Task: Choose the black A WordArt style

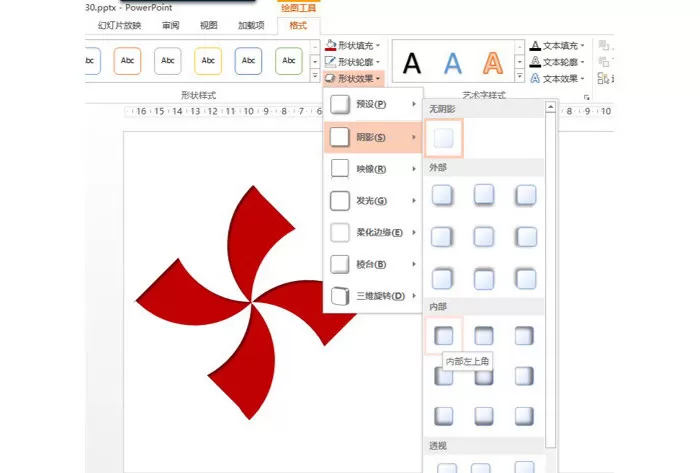Action: (412, 63)
